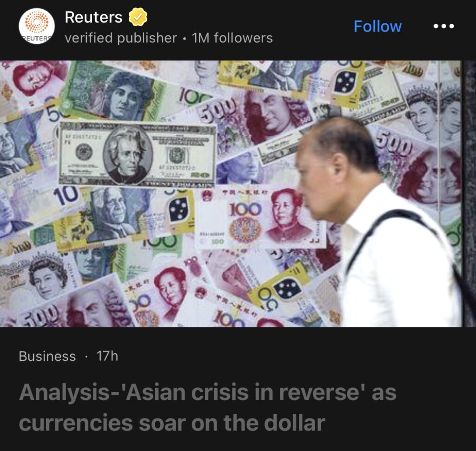Click the 'verified publisher' label

pyautogui.click(x=121, y=38)
